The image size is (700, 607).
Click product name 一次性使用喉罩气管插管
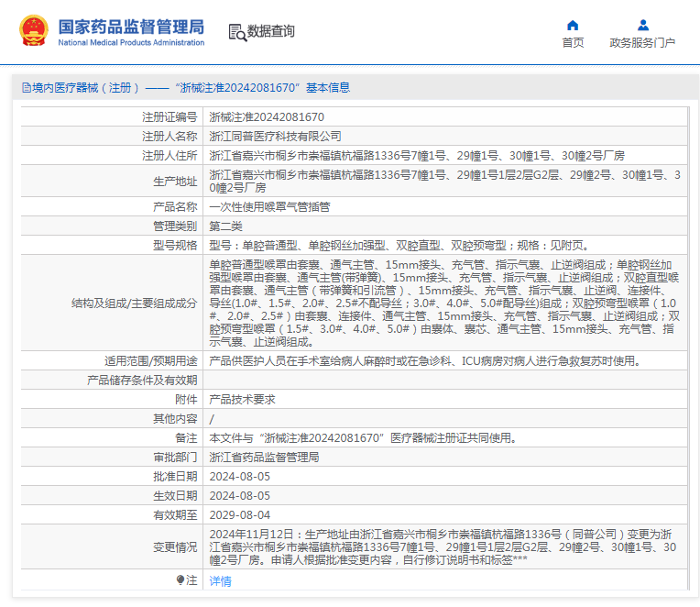coord(268,207)
